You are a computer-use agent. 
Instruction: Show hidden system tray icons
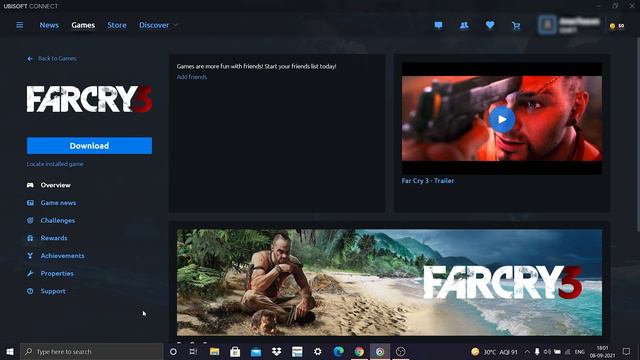point(527,352)
